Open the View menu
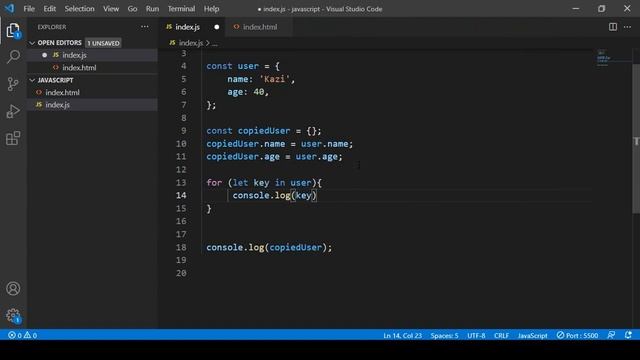The height and width of the screenshot is (360, 640). 111,9
